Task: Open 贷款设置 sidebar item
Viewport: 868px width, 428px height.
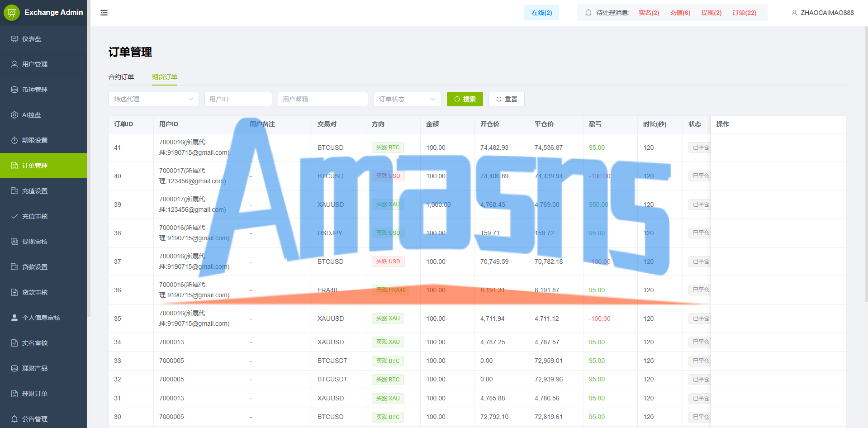Action: 43,267
